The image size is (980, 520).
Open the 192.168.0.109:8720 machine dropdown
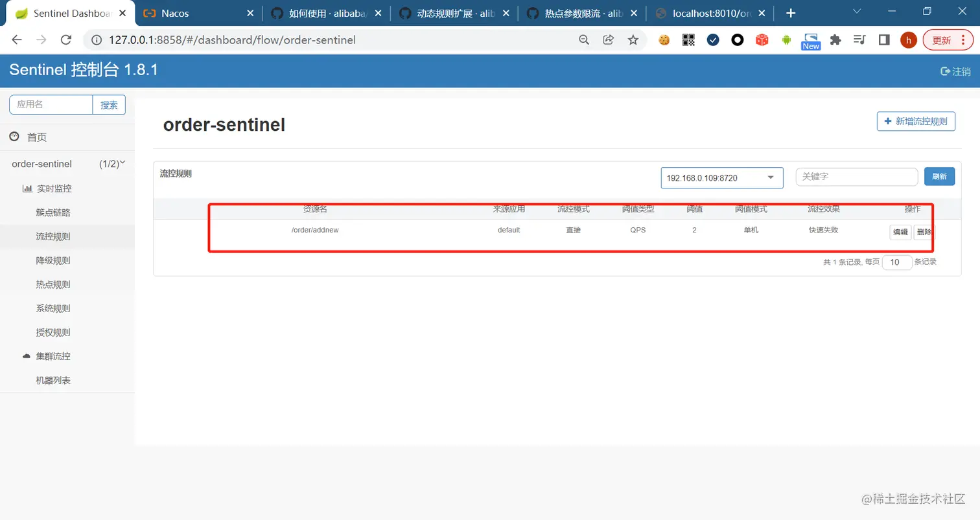click(x=722, y=177)
